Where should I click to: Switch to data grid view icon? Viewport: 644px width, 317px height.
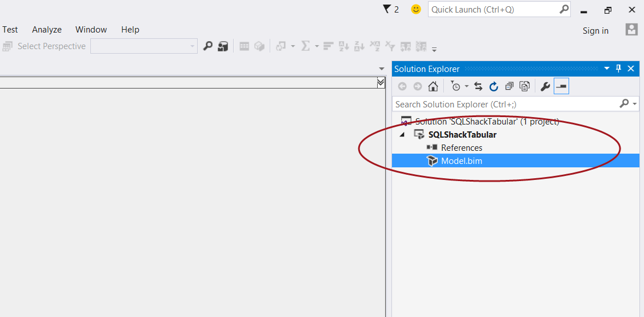click(244, 46)
